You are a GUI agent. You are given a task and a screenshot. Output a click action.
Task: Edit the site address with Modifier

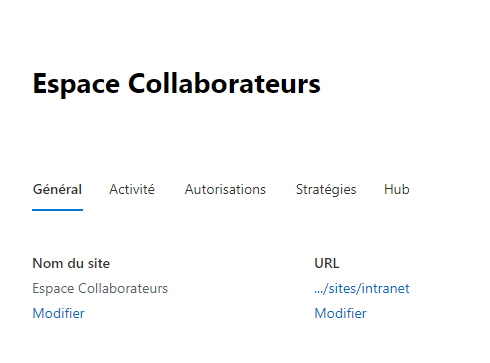(340, 313)
